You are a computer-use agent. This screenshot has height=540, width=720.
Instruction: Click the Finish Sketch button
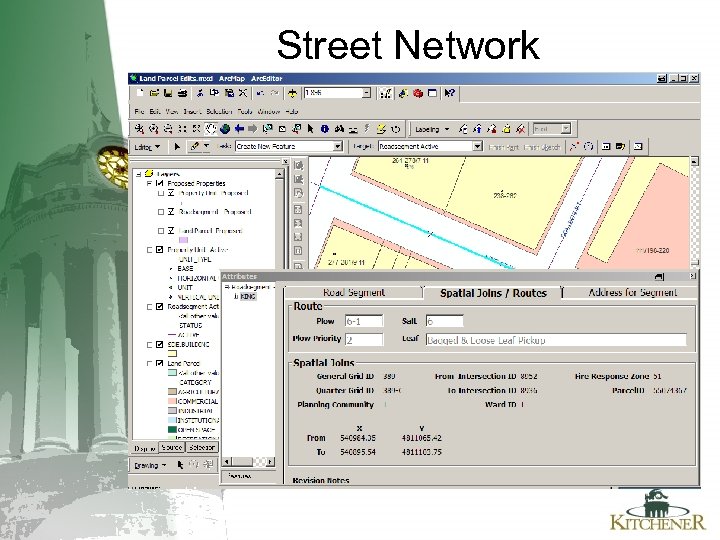542,147
